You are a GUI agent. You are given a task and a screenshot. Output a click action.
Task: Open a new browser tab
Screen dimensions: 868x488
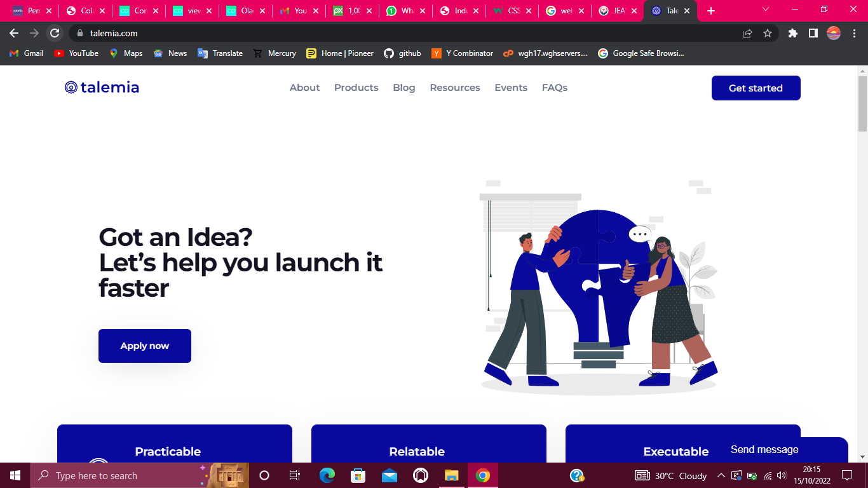coord(711,11)
